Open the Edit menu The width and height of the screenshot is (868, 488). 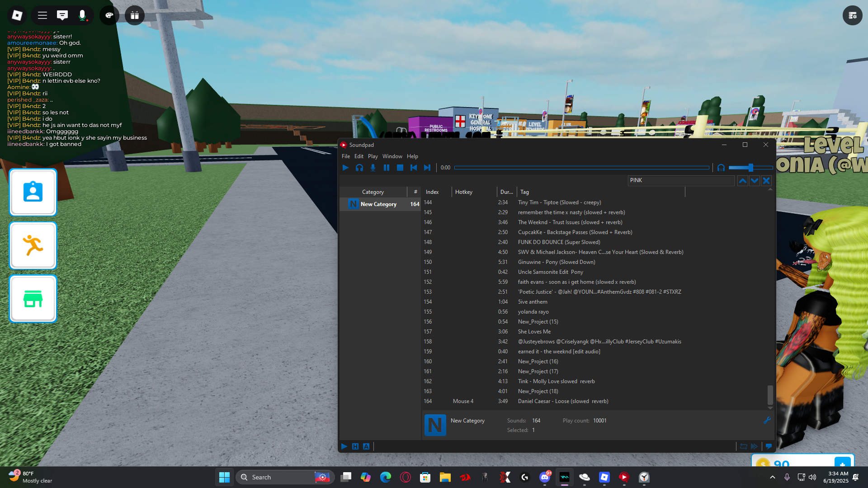pyautogui.click(x=359, y=156)
